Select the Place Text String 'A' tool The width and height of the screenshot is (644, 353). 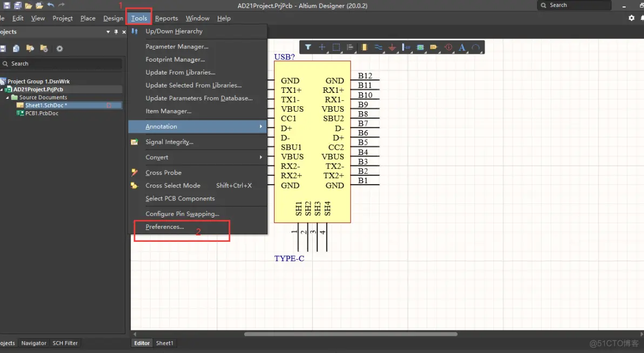point(461,47)
